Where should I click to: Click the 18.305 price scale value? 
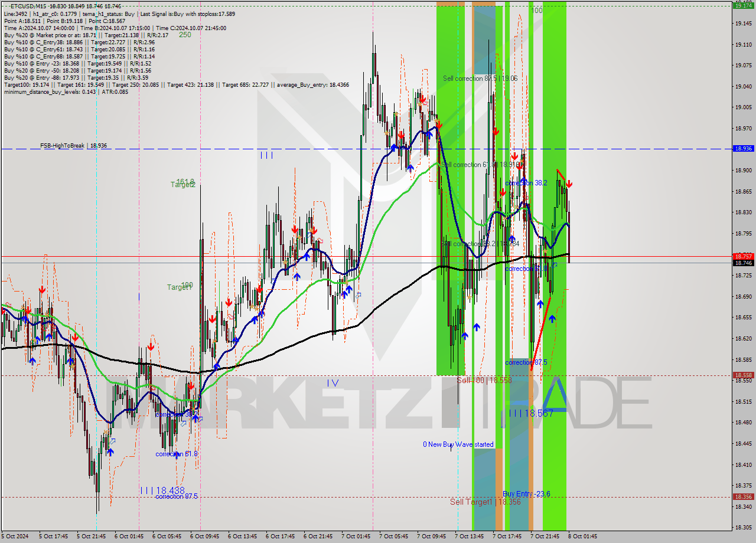742,528
